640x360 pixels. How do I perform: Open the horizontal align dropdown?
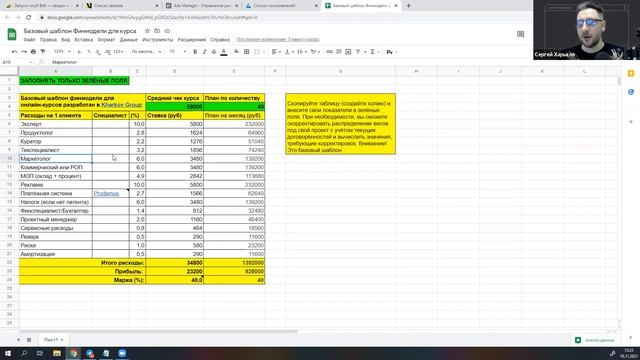click(x=276, y=52)
